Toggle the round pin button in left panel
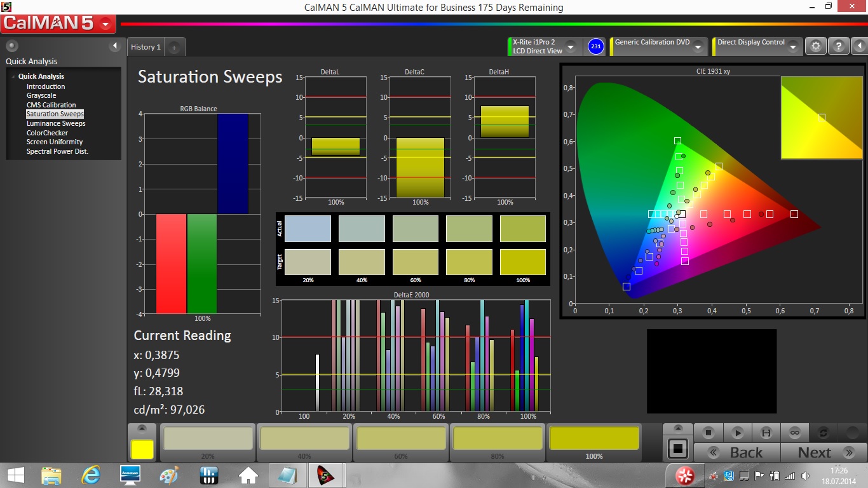 [12, 46]
